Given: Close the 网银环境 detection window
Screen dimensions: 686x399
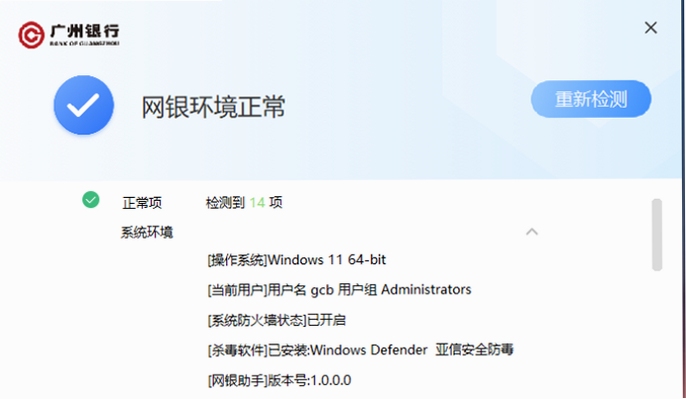Looking at the screenshot, I should click(651, 28).
